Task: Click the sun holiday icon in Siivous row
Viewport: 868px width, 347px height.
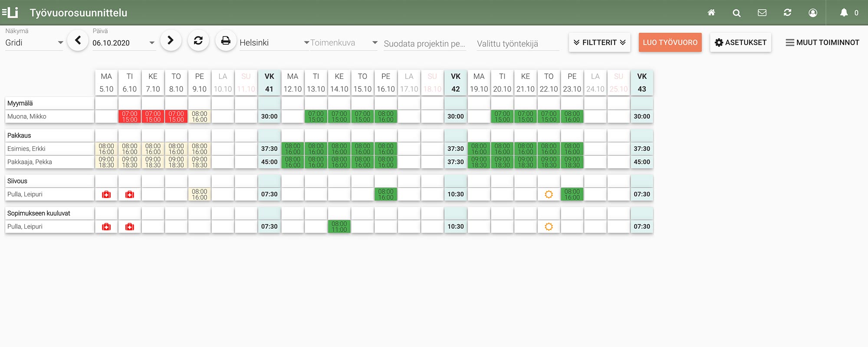Action: (549, 195)
